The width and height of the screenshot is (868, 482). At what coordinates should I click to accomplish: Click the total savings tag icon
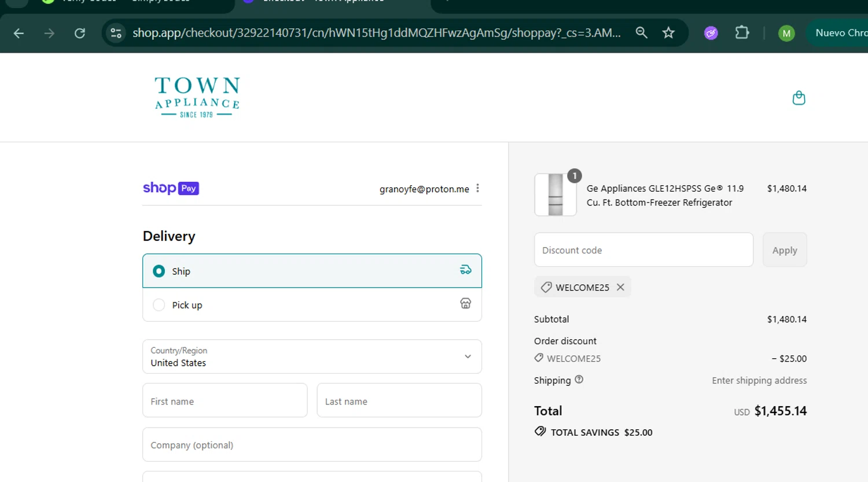pyautogui.click(x=540, y=431)
